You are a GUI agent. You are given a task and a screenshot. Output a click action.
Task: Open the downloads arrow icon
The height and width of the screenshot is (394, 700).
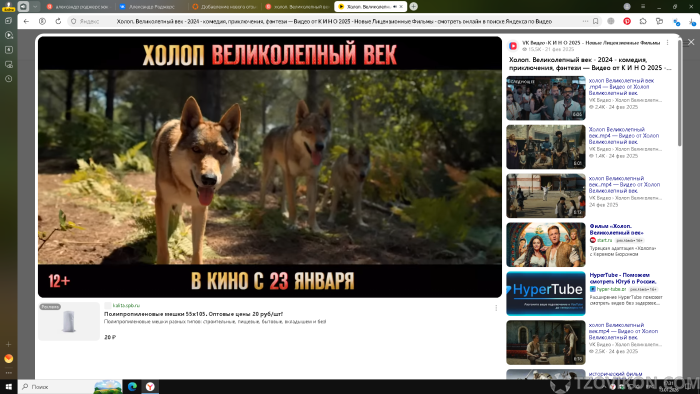tap(692, 21)
